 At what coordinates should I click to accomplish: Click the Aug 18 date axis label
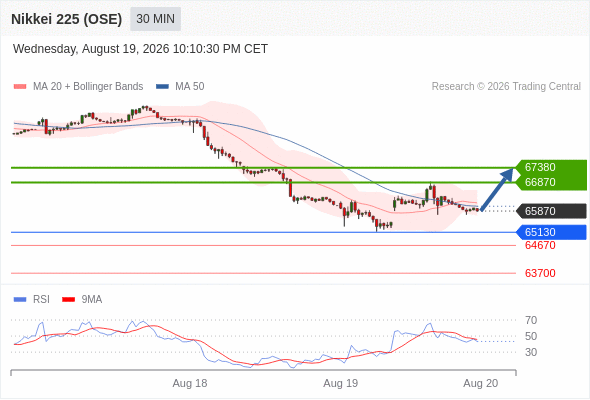click(190, 383)
